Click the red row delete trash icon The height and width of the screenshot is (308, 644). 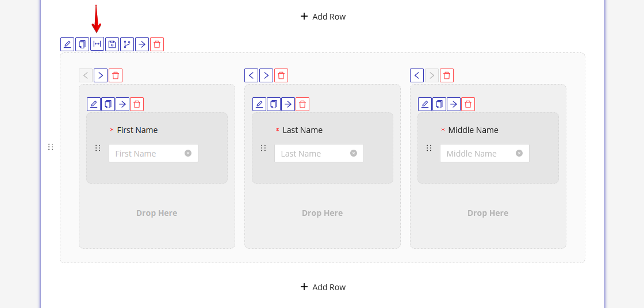tap(157, 44)
